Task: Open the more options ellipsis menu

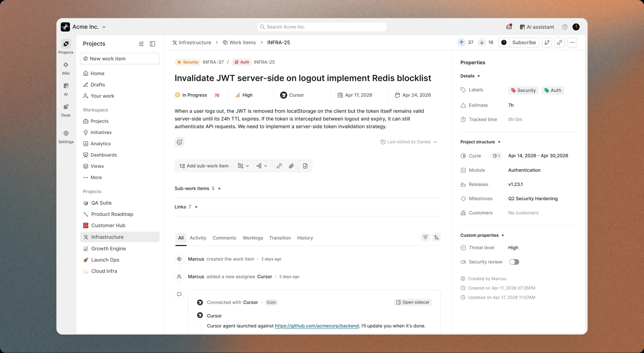Action: (x=572, y=42)
